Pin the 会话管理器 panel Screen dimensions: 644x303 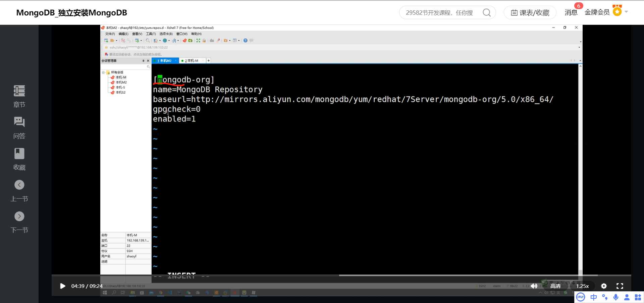coord(143,61)
